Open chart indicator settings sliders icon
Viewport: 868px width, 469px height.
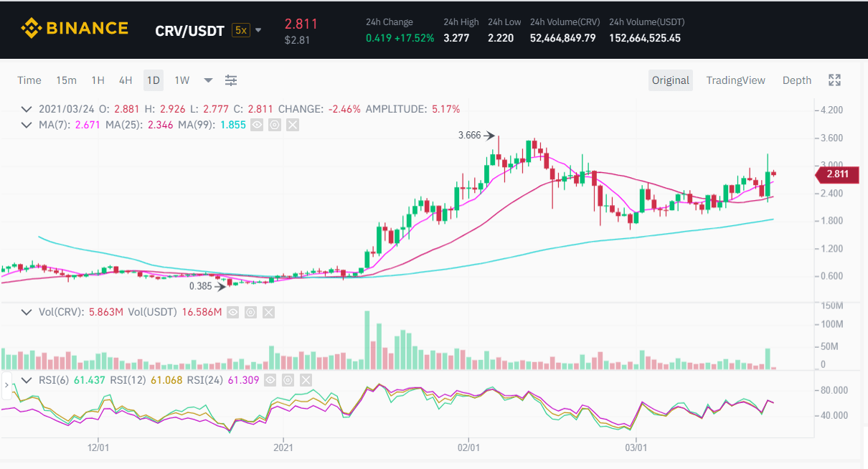pyautogui.click(x=231, y=80)
